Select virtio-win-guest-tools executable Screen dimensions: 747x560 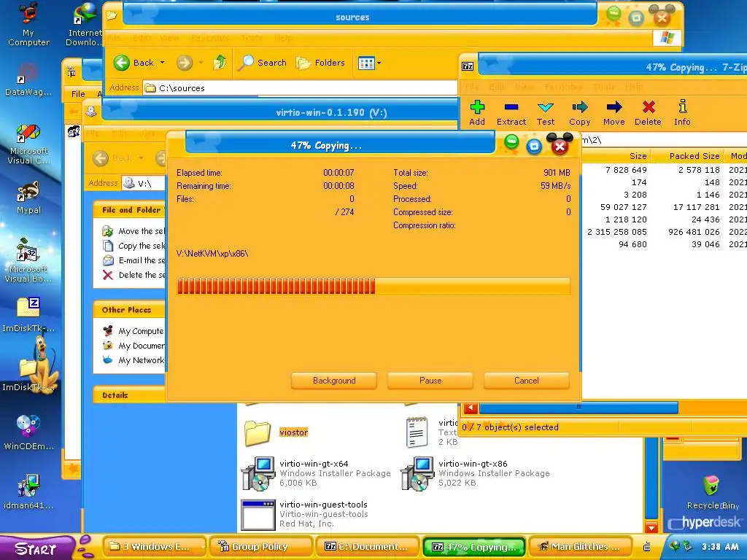point(305,514)
